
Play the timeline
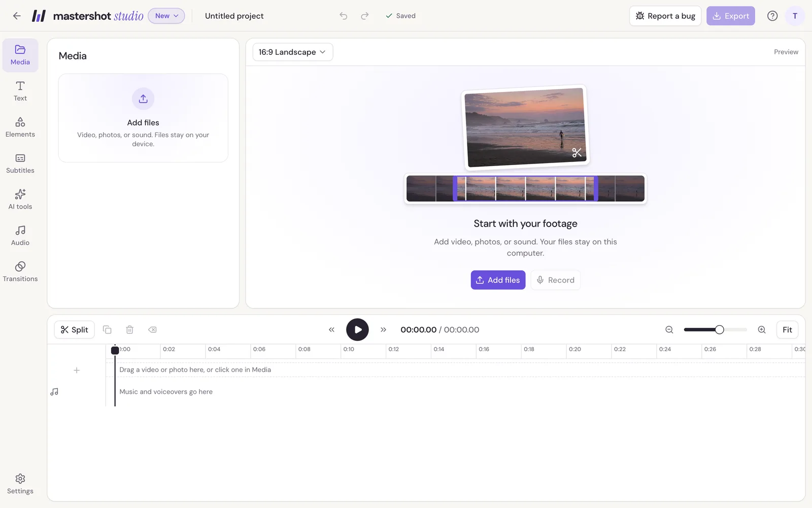click(357, 330)
